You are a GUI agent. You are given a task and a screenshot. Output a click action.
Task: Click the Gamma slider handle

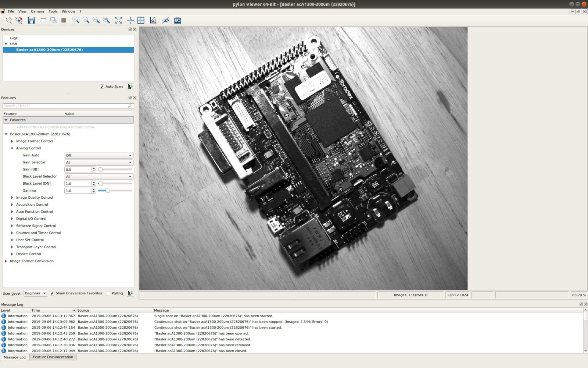tap(108, 191)
